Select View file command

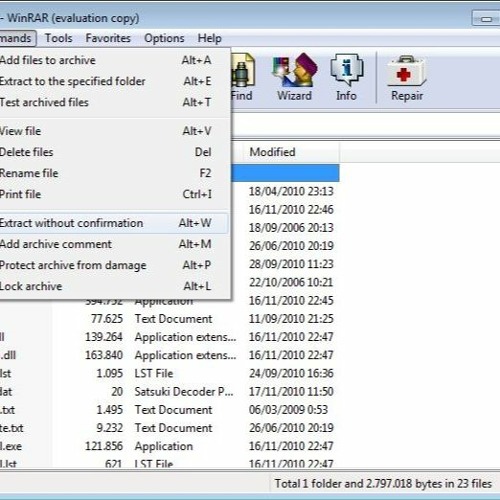coord(113,131)
